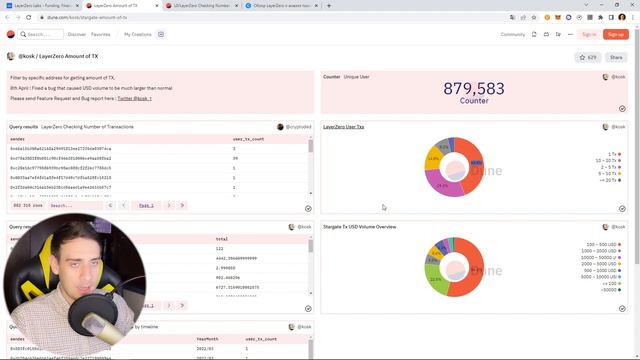Click the @kosk avatar next to dashboard title

(11, 56)
